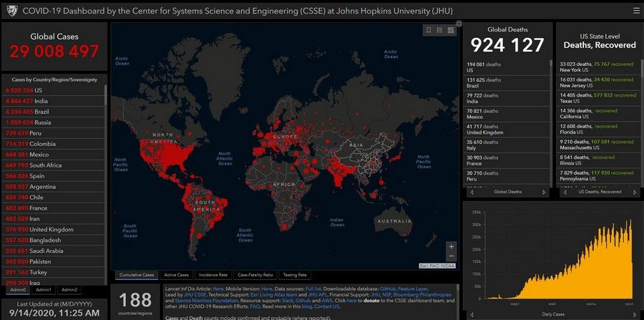Switch to the Active Cases tab

click(x=176, y=275)
